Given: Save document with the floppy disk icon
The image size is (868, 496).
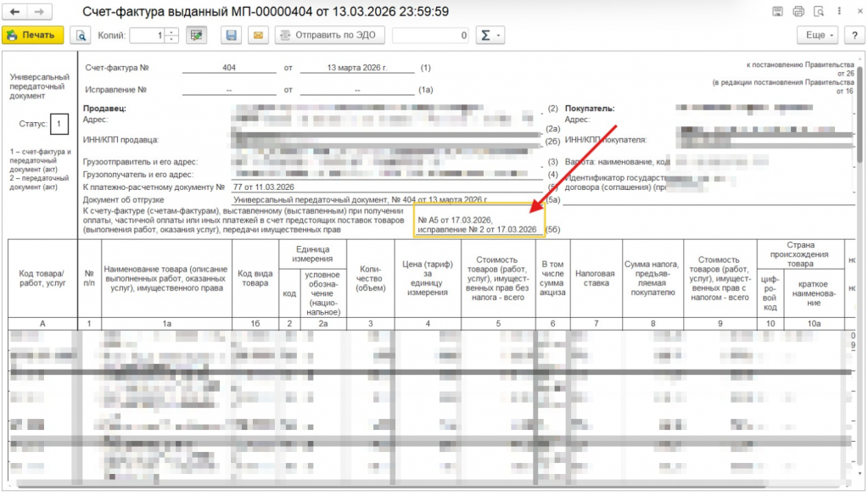Looking at the screenshot, I should tap(232, 36).
